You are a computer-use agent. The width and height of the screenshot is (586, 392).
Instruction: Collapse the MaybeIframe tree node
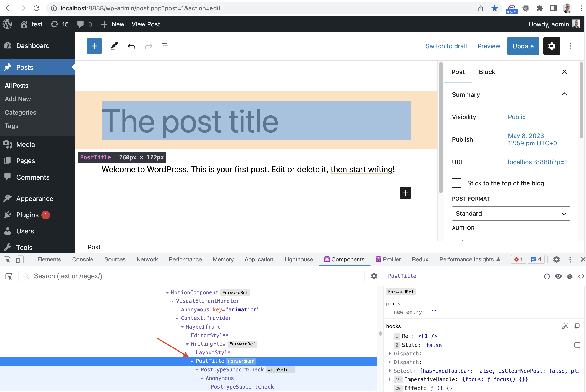(x=182, y=327)
